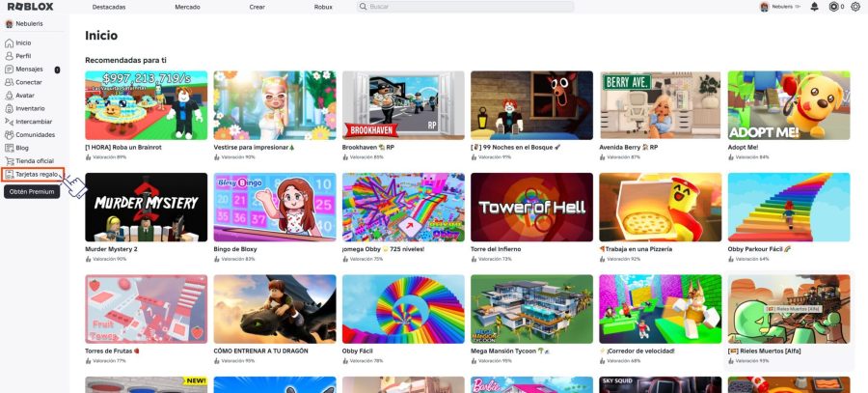This screenshot has width=868, height=393.
Task: Open Avatar in the sidebar
Action: [x=25, y=96]
